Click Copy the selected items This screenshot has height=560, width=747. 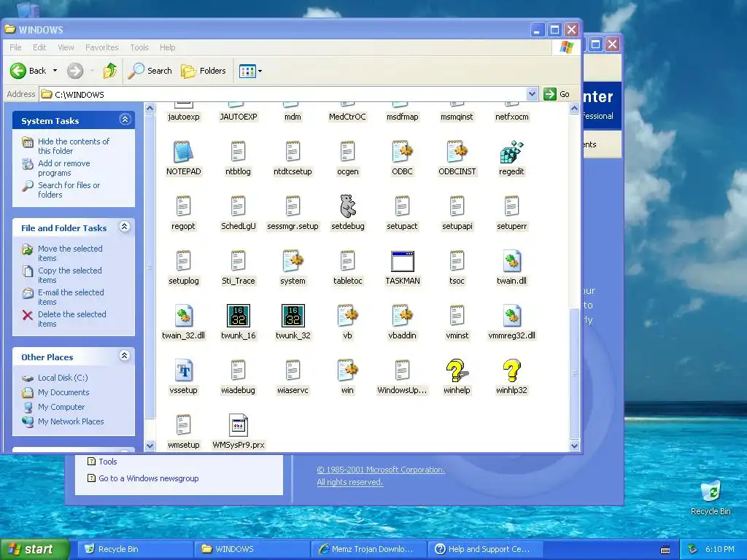tap(69, 275)
